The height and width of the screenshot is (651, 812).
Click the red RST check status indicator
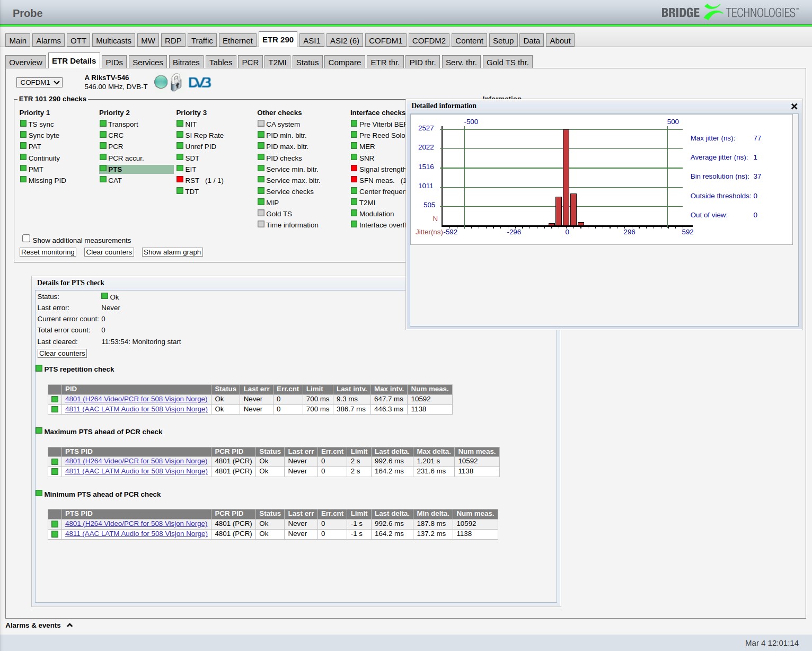[180, 180]
